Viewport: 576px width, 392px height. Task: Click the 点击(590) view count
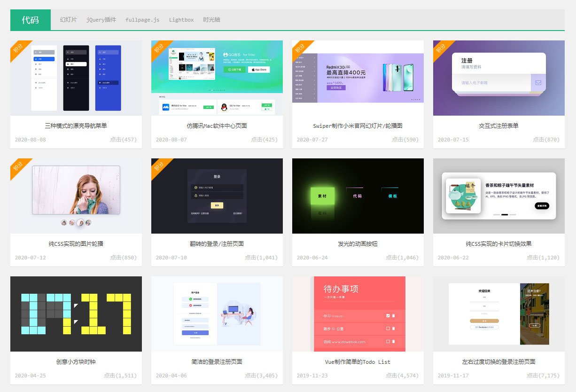point(405,140)
